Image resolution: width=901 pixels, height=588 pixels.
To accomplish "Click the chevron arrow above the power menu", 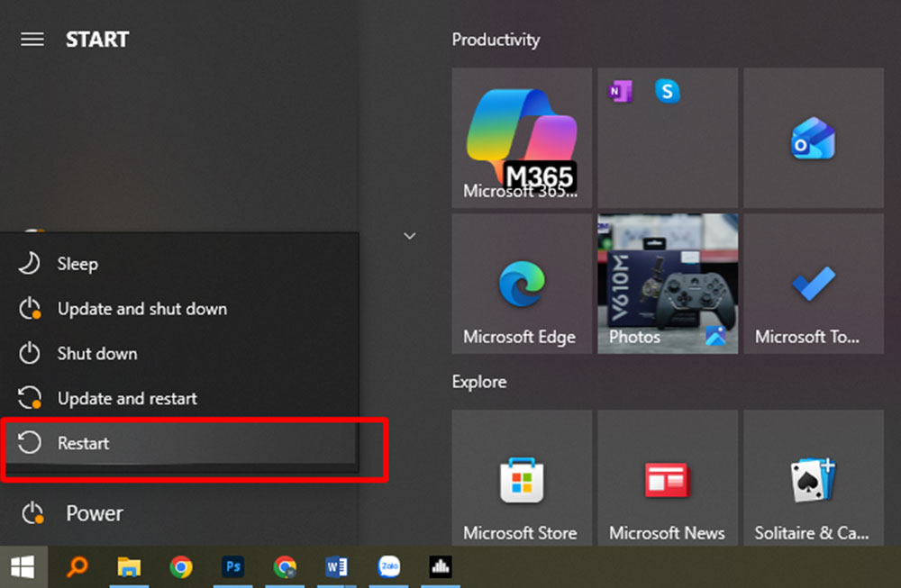I will 409,236.
